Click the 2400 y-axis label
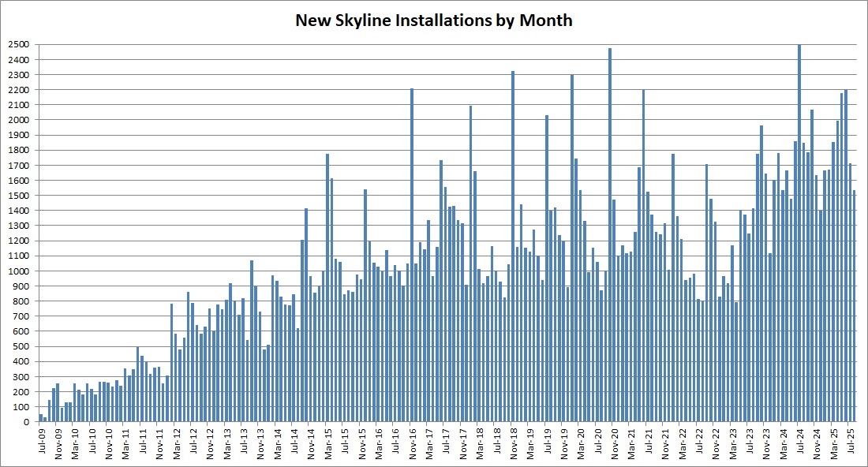 19,59
